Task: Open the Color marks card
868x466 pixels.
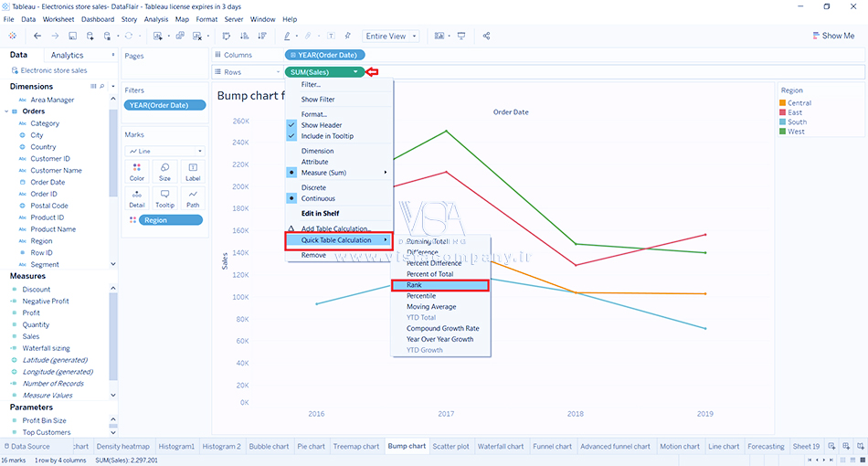Action: point(137,172)
